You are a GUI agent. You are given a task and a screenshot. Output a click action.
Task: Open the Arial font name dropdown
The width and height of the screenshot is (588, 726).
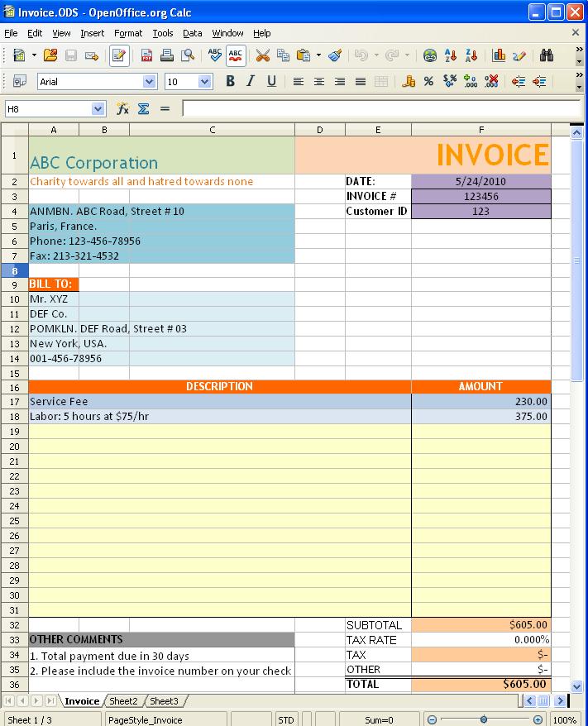pyautogui.click(x=149, y=82)
